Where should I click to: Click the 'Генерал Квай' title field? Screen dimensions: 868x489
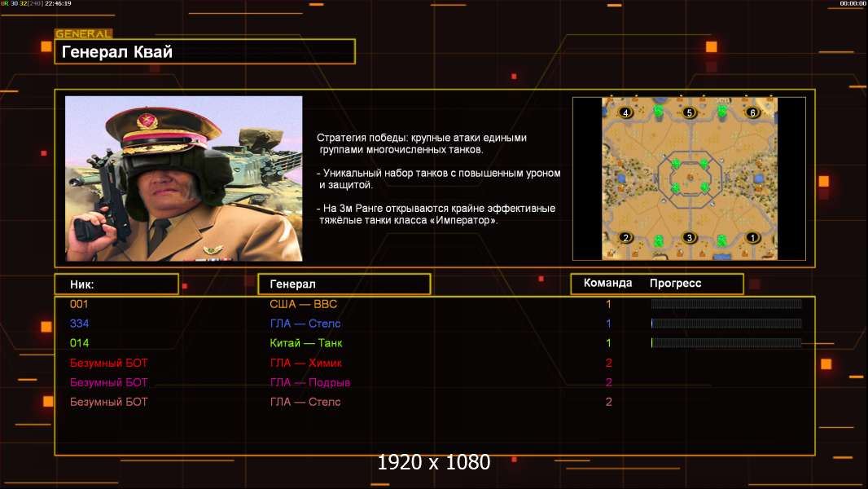click(x=205, y=51)
